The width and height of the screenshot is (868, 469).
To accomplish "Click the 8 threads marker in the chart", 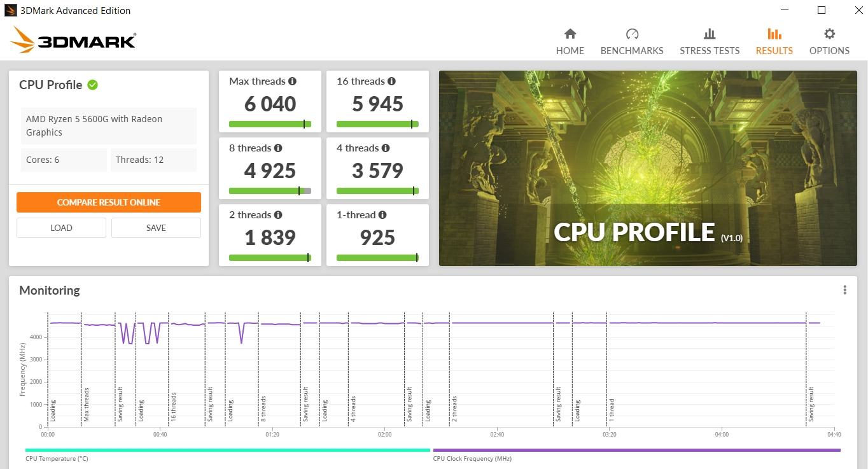I will click(x=263, y=409).
